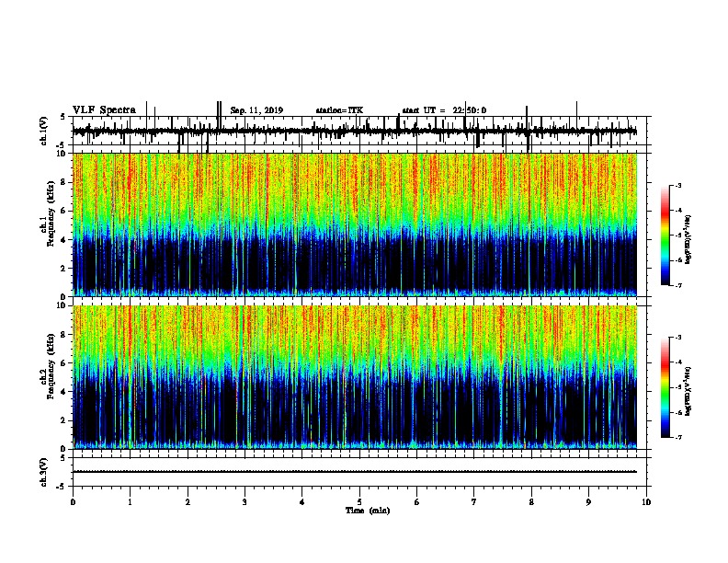Click the ch.1 color scale "log(PSD)" unit label

[x=688, y=240]
